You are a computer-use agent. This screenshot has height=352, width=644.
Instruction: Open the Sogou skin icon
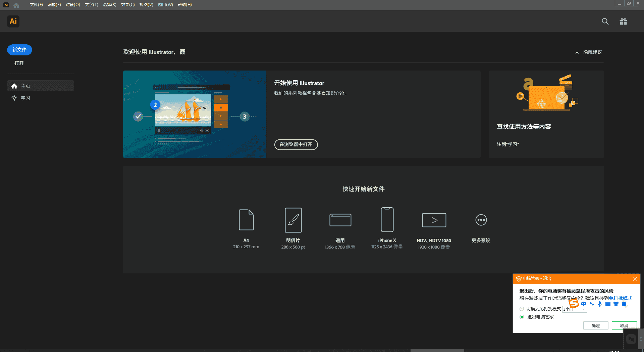tap(616, 304)
